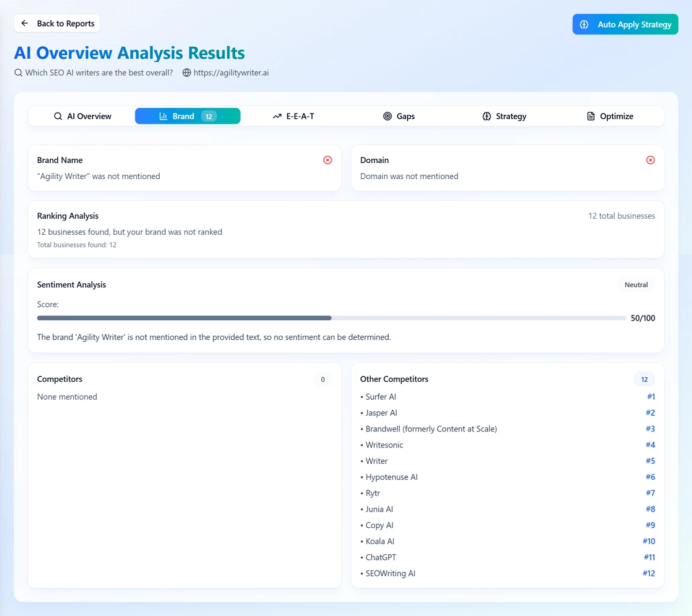Click the #1 rank number
692x616 pixels.
[x=650, y=397]
